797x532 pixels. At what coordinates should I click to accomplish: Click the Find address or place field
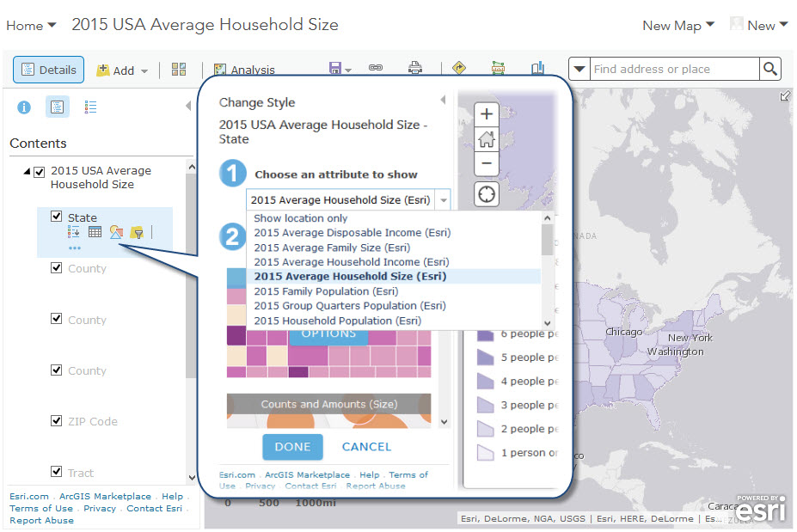675,69
